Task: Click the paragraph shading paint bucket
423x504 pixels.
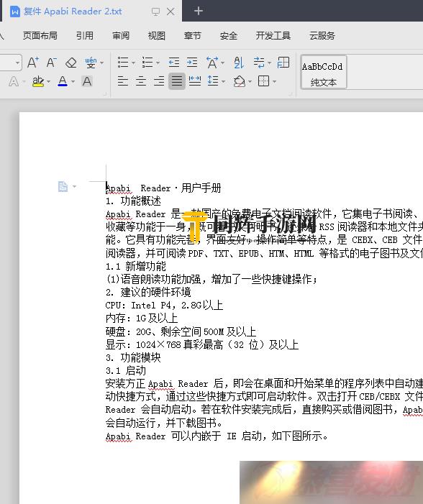Action: point(240,81)
